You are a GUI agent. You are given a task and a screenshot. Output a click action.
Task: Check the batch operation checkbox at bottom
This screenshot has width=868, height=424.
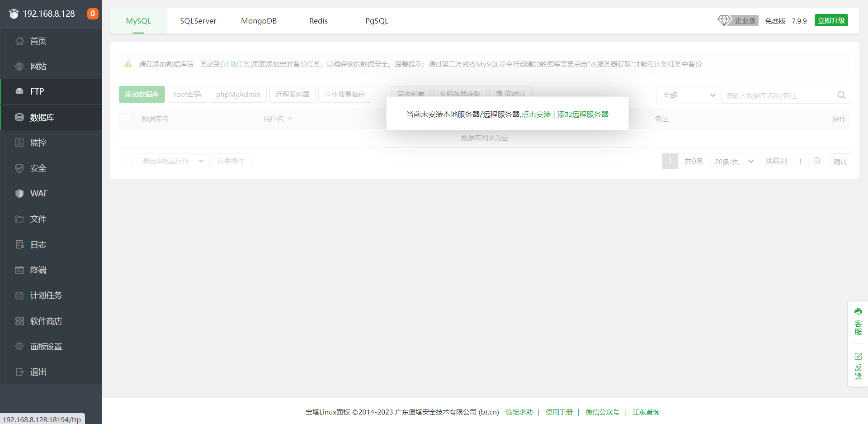[x=128, y=161]
